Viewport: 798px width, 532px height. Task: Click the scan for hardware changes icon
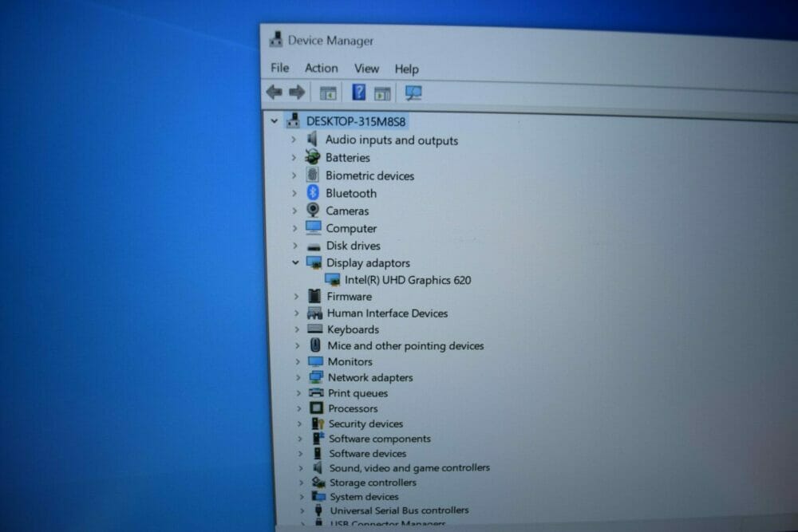413,93
